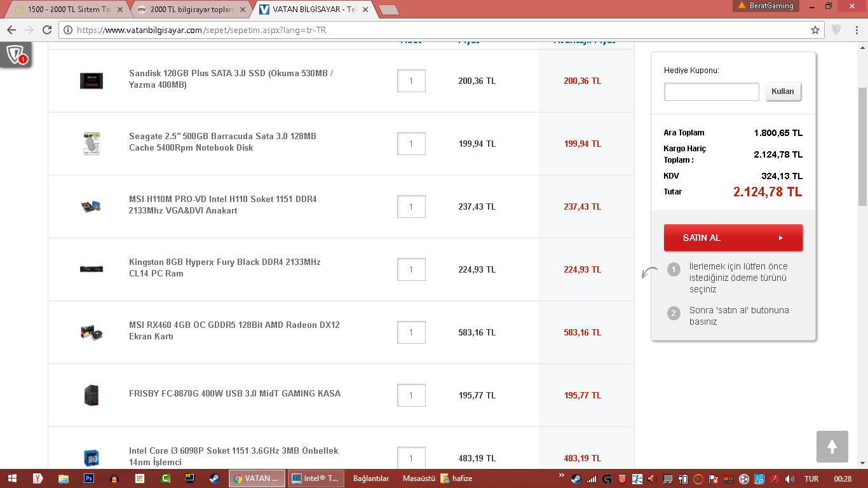
Task: Edit quantity for Intel Core i3 6098P
Action: coord(411,458)
